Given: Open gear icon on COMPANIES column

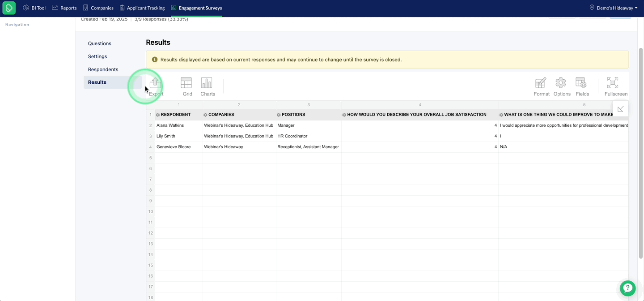Looking at the screenshot, I should 205,115.
